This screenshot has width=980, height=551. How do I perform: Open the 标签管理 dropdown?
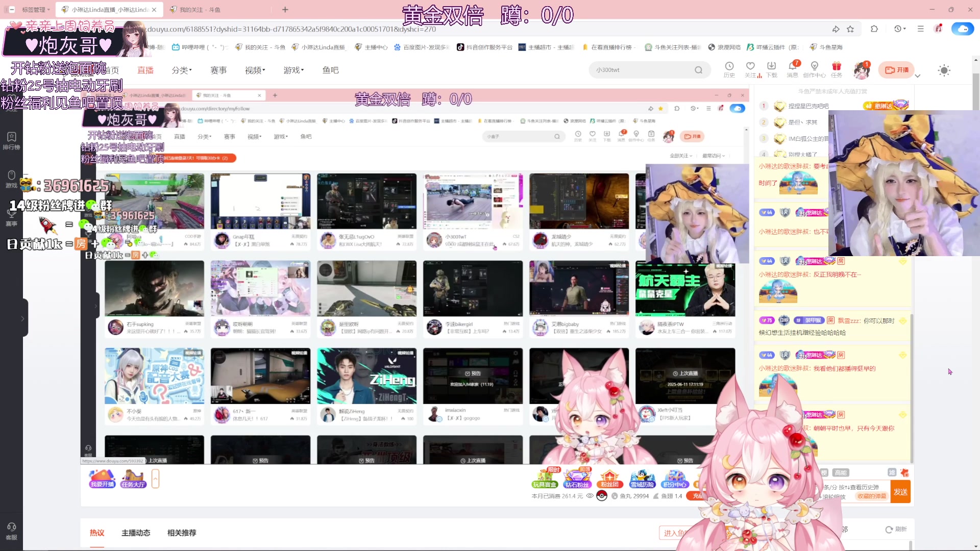click(x=36, y=9)
